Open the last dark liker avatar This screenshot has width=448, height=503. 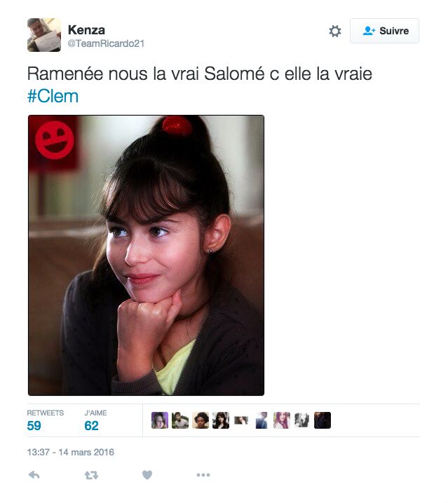(x=322, y=420)
